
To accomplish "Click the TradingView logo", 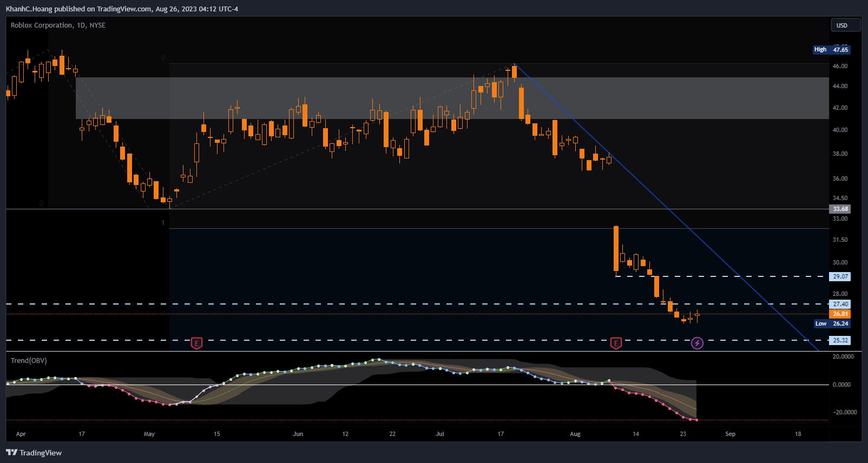I will click(x=34, y=453).
